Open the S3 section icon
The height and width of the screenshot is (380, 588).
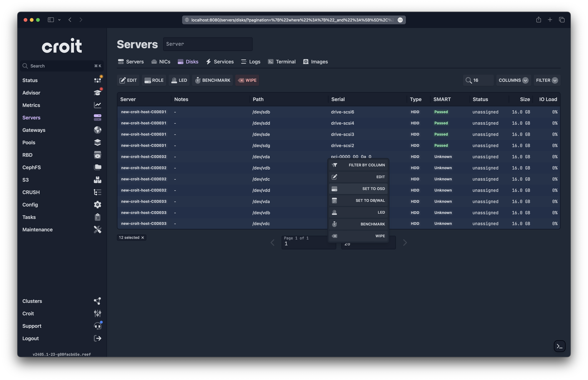(x=98, y=180)
